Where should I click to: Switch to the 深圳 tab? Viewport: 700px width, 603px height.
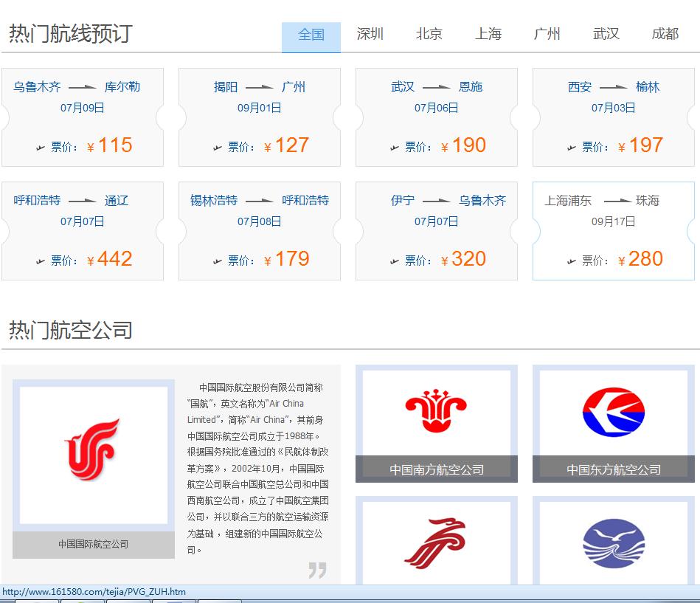(x=370, y=34)
